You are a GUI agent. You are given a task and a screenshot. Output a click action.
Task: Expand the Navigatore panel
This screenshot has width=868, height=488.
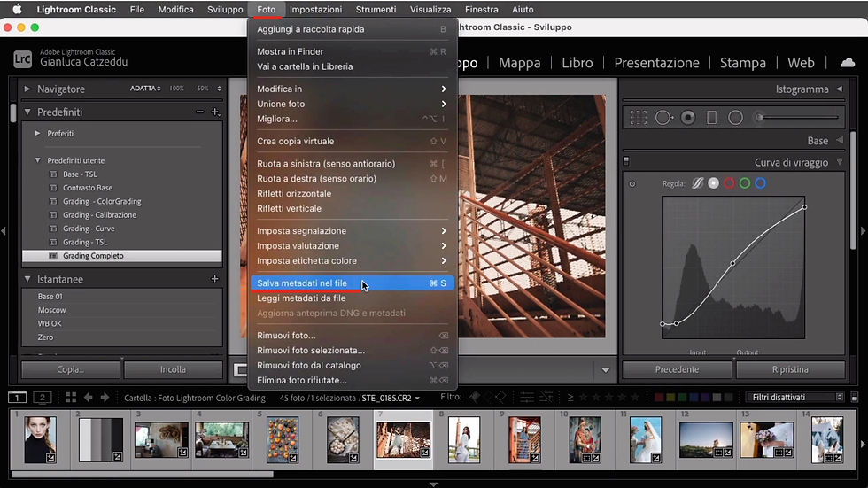coord(27,89)
